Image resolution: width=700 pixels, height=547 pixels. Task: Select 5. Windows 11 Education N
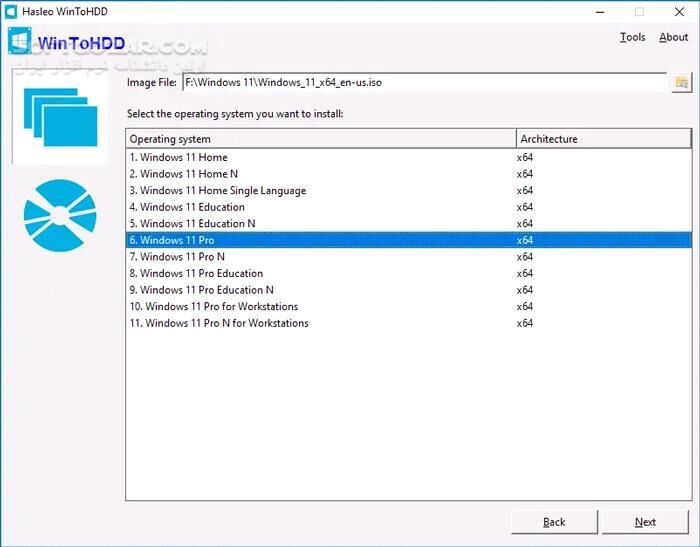408,223
